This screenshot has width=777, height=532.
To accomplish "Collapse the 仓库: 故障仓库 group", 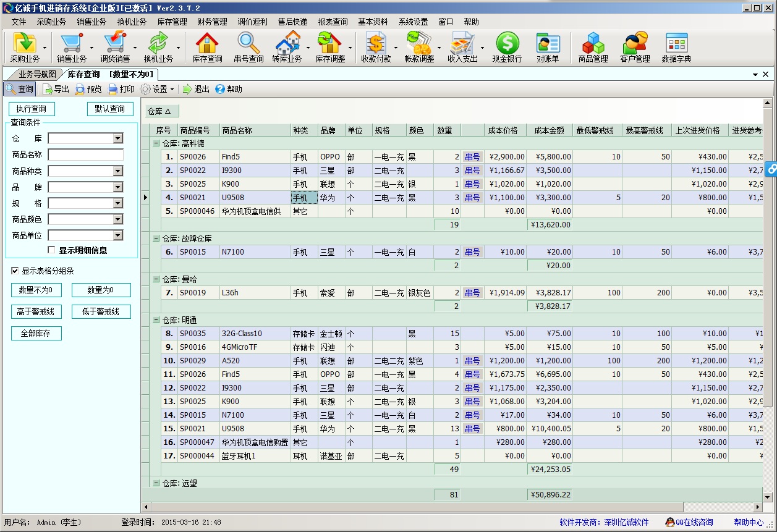I will (x=156, y=239).
